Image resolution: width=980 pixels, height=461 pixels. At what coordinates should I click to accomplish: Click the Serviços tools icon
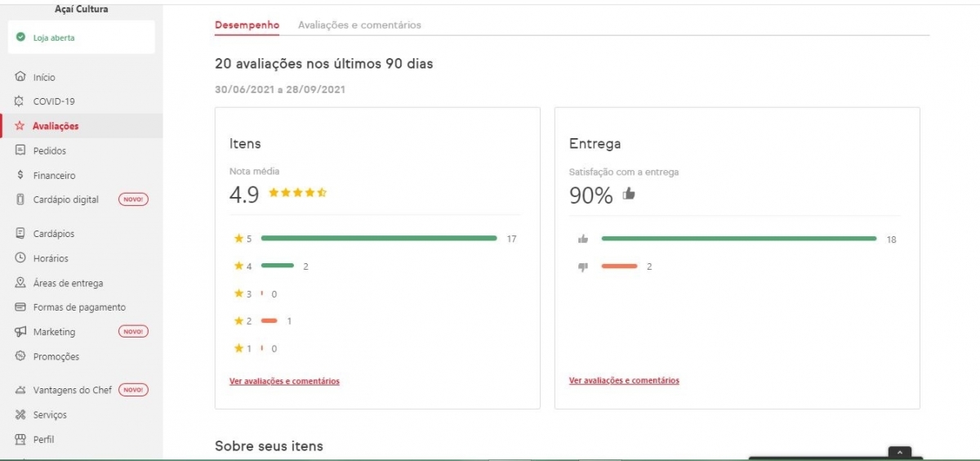coord(20,414)
